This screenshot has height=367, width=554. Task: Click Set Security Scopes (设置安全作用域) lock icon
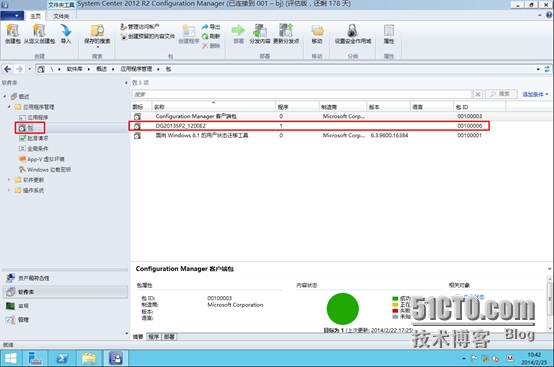353,34
